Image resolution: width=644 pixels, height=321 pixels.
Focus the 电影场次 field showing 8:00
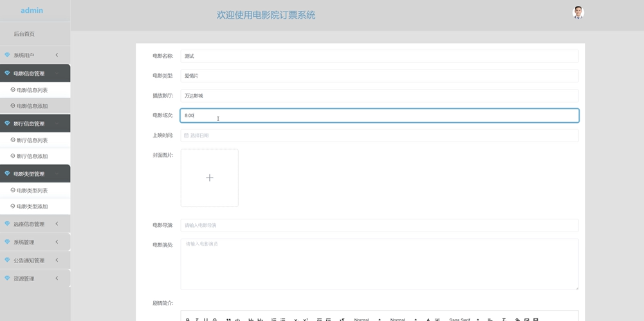coord(380,115)
